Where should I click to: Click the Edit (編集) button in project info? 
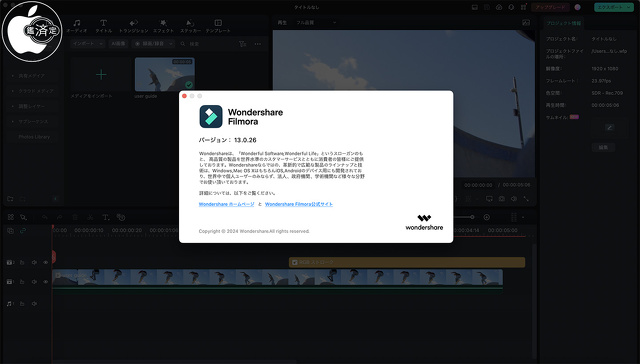click(x=603, y=147)
